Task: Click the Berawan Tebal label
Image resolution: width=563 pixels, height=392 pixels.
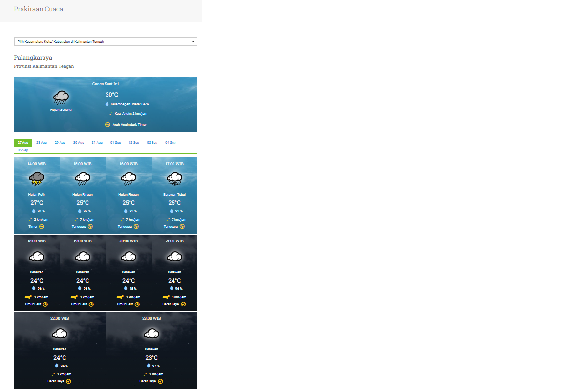Action: coord(174,195)
